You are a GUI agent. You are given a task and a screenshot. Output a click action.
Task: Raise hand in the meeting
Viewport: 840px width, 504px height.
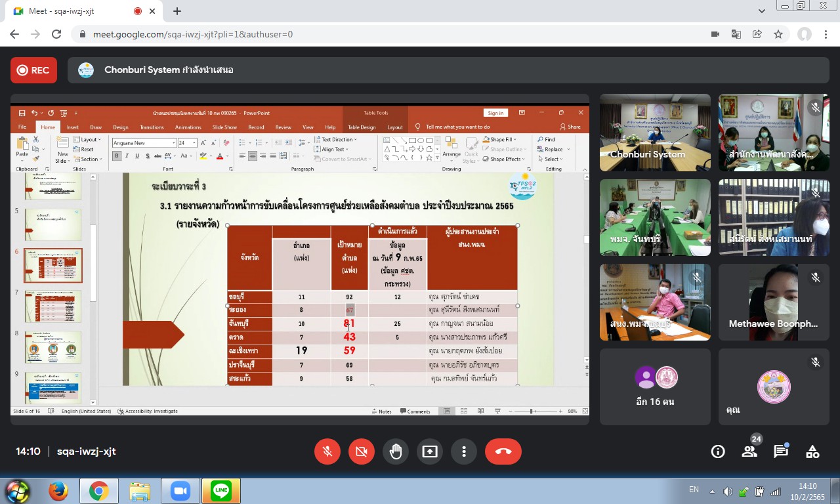(x=396, y=451)
